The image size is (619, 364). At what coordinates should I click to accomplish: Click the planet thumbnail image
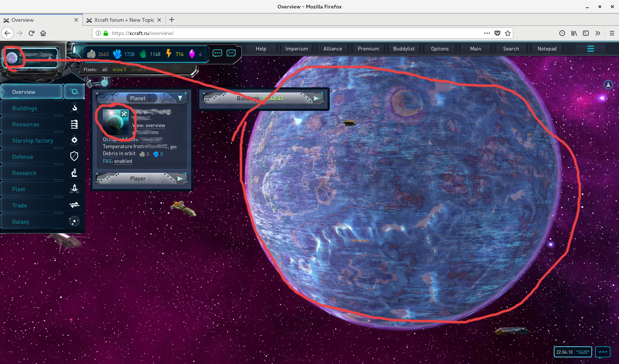coord(115,122)
